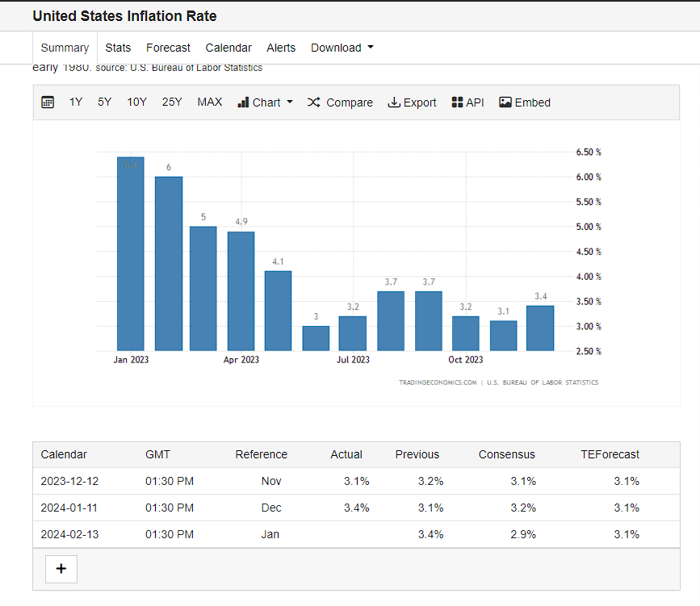Switch to the Stats tab

[118, 48]
